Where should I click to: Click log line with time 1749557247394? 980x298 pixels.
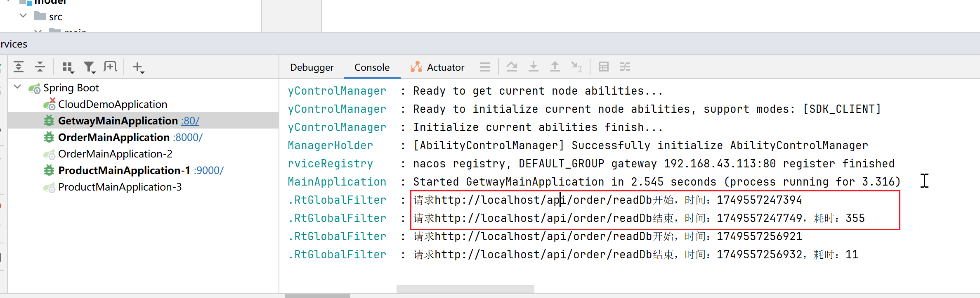(x=607, y=200)
